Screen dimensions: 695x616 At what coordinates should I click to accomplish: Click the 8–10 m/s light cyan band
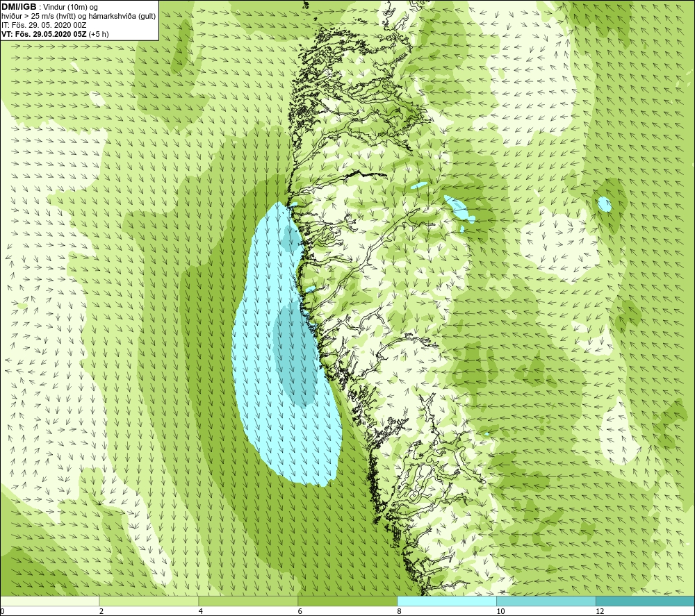[x=447, y=601]
